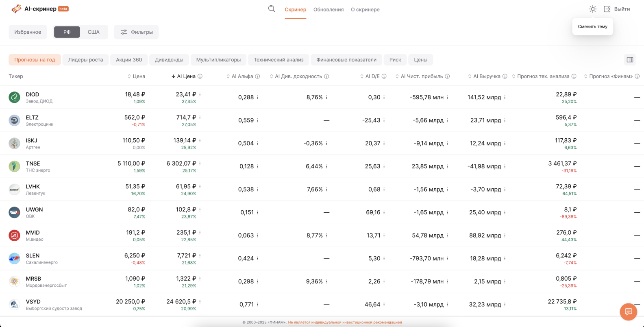
Task: Select Дивиденды view
Action: 169,60
